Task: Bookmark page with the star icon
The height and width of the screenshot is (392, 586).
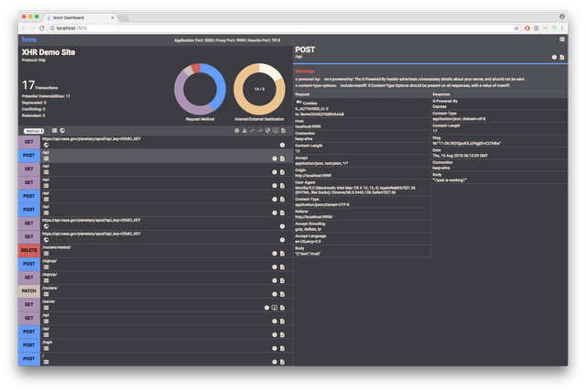Action: (516, 28)
